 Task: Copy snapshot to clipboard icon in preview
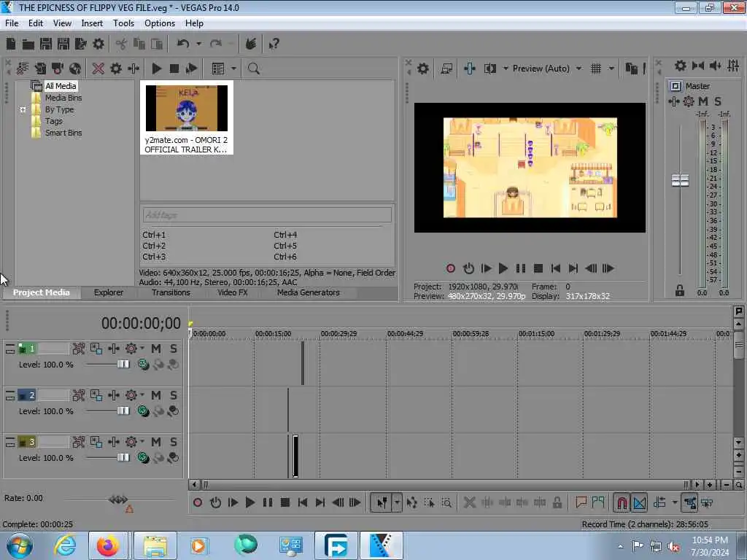pos(631,69)
